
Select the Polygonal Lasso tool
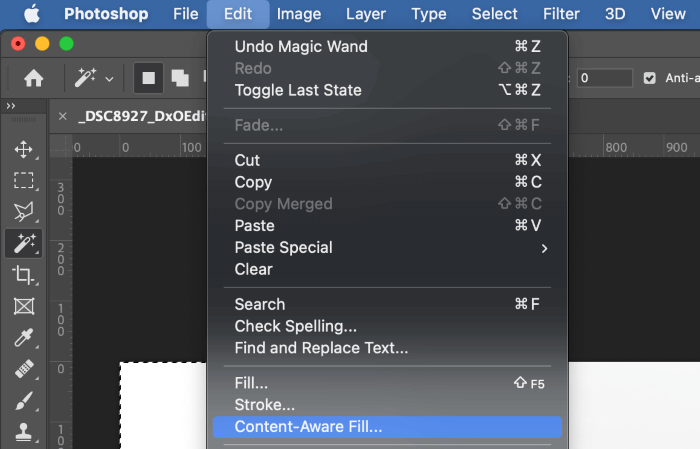23,211
